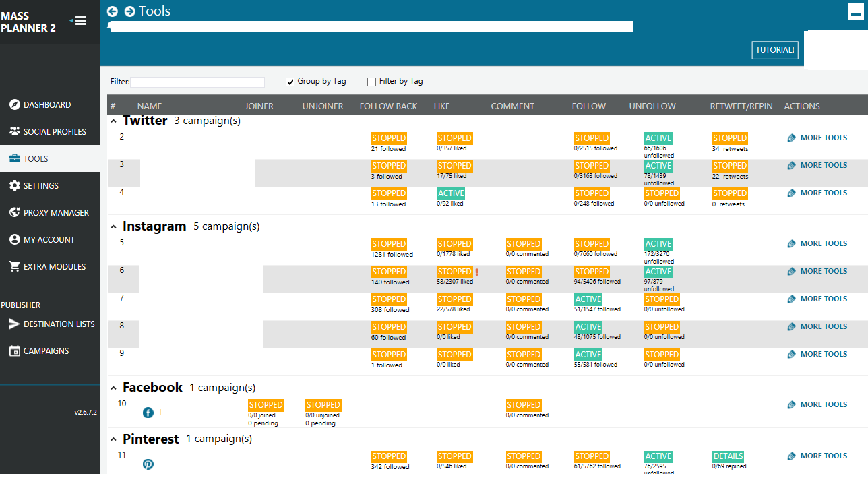Click pencil icon for row 2 More Tools
Viewport: 868px width, 488px height.
pos(792,138)
